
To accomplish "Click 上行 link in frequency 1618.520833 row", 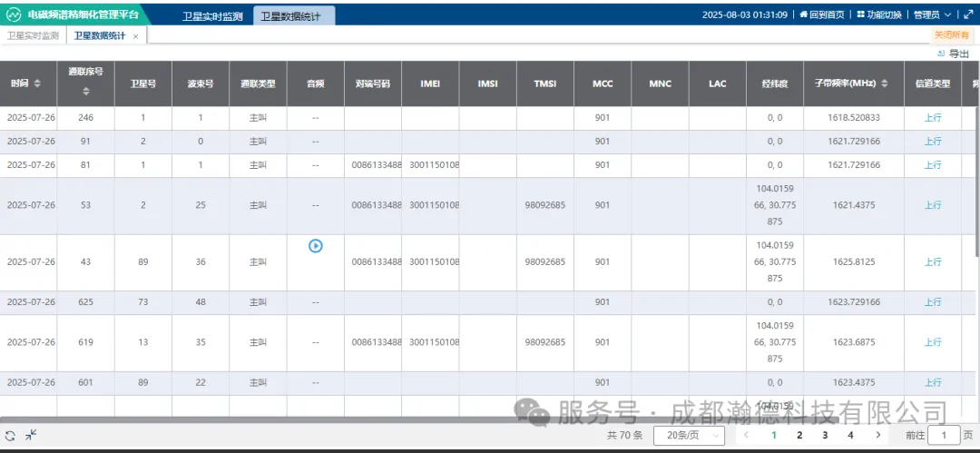I will coord(933,118).
